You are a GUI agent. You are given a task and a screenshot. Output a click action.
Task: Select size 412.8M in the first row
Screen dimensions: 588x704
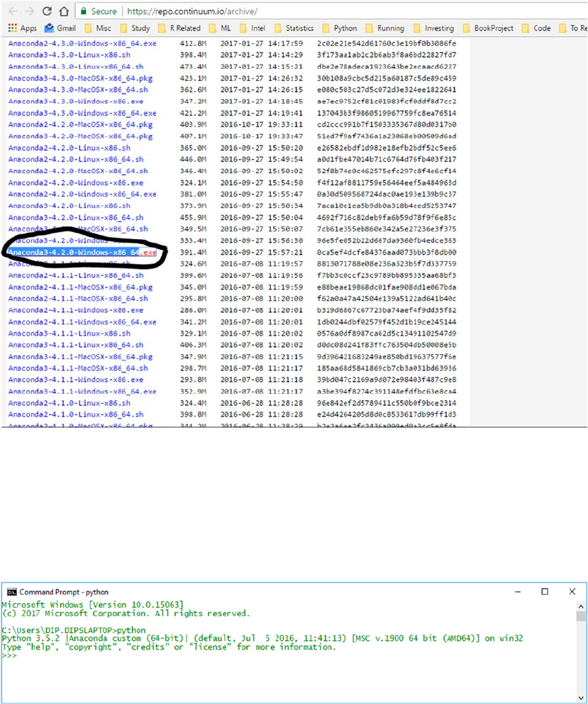[194, 43]
